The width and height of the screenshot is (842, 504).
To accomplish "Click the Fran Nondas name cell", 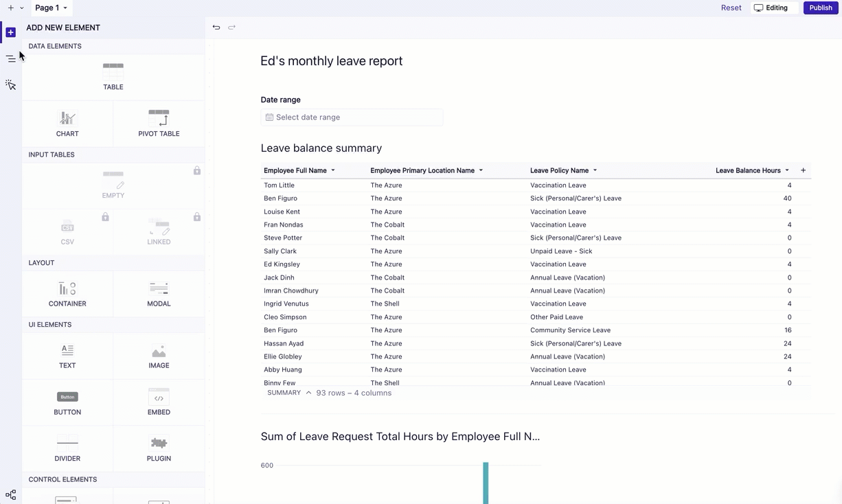I will (283, 225).
